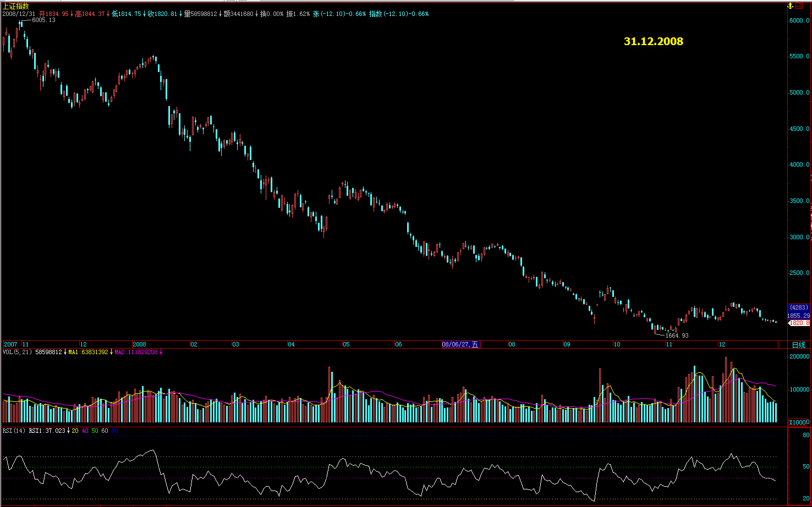The height and width of the screenshot is (507, 812).
Task: Click the RSI1:37.023 value
Action: click(x=47, y=431)
